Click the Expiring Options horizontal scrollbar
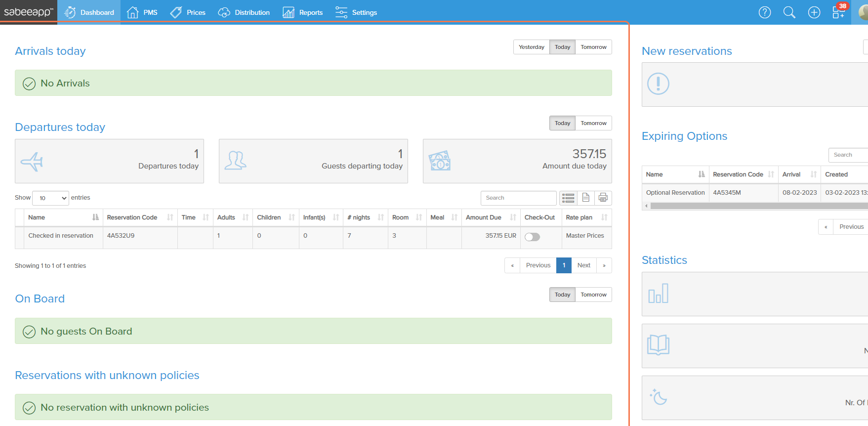Viewport: 868px width, 426px height. (759, 206)
